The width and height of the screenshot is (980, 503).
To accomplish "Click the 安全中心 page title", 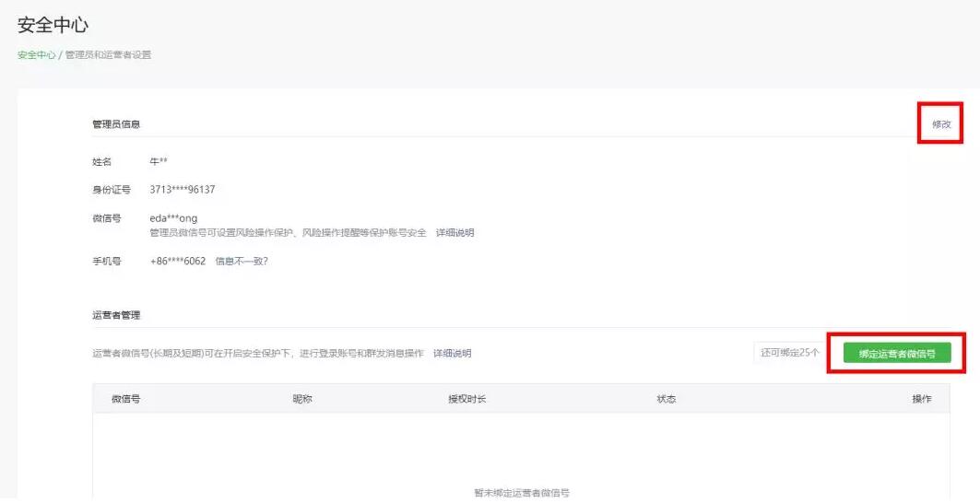I will coord(53,25).
